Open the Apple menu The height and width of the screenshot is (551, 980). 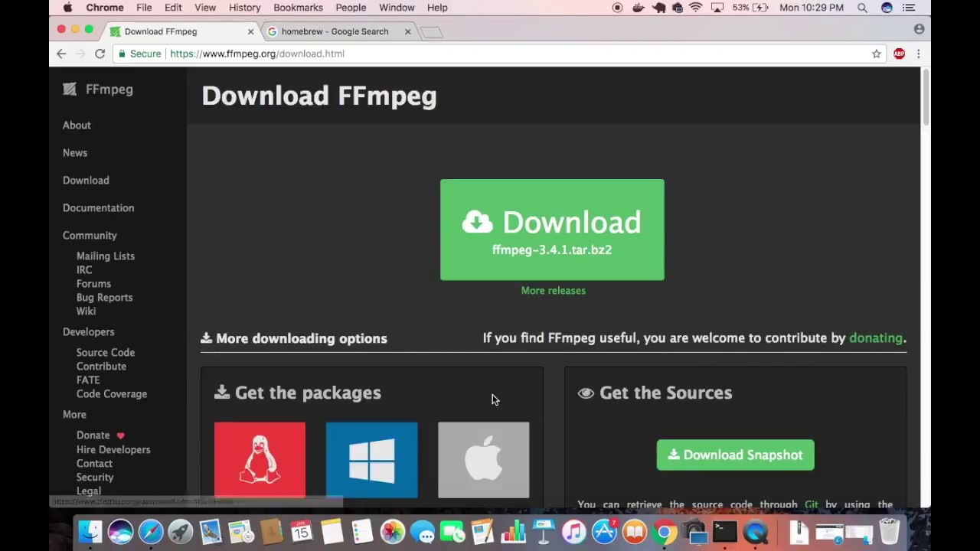point(67,8)
